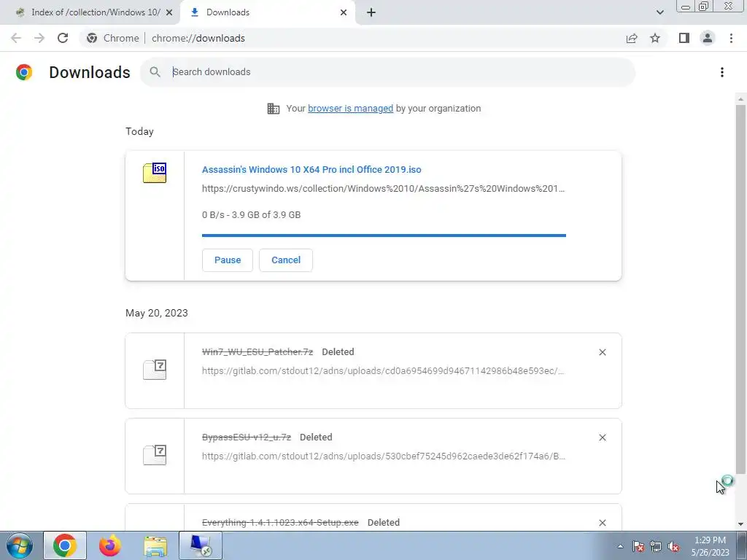Click the vertical page scrollbar thumb
Image resolution: width=747 pixels, height=560 pixels.
tap(740, 289)
